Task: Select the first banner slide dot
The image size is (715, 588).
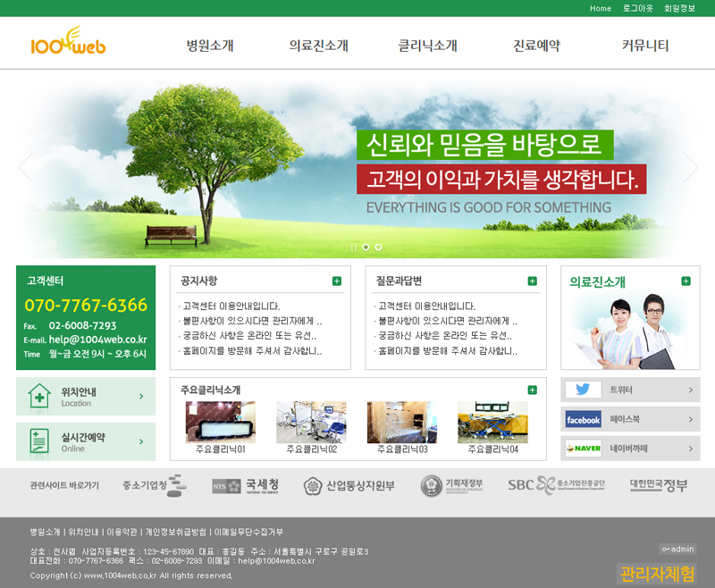Action: [366, 247]
